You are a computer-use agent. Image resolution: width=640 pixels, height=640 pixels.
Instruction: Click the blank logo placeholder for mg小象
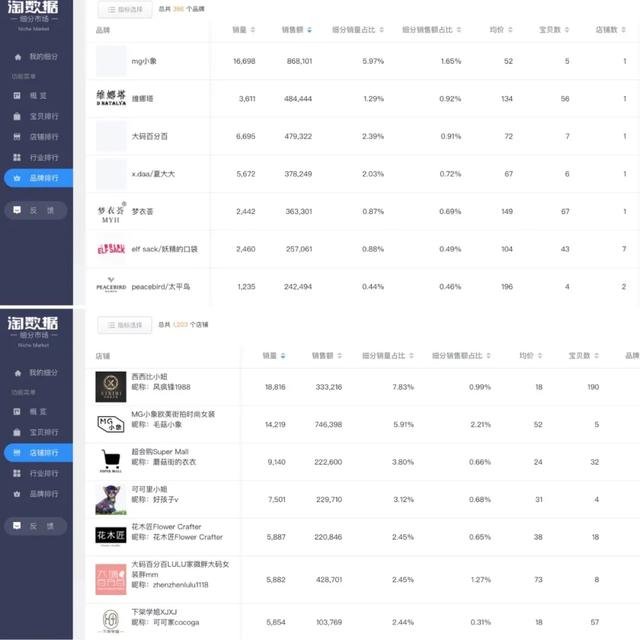tap(111, 61)
